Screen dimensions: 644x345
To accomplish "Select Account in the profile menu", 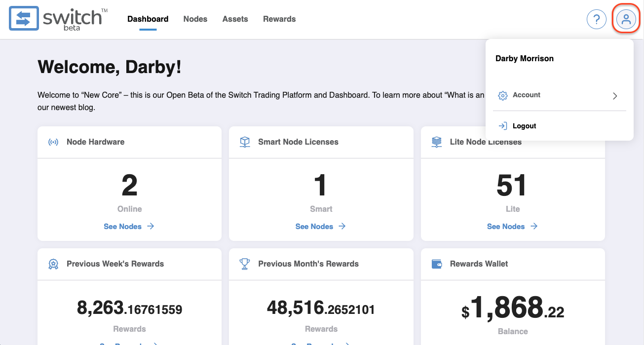I will [560, 95].
